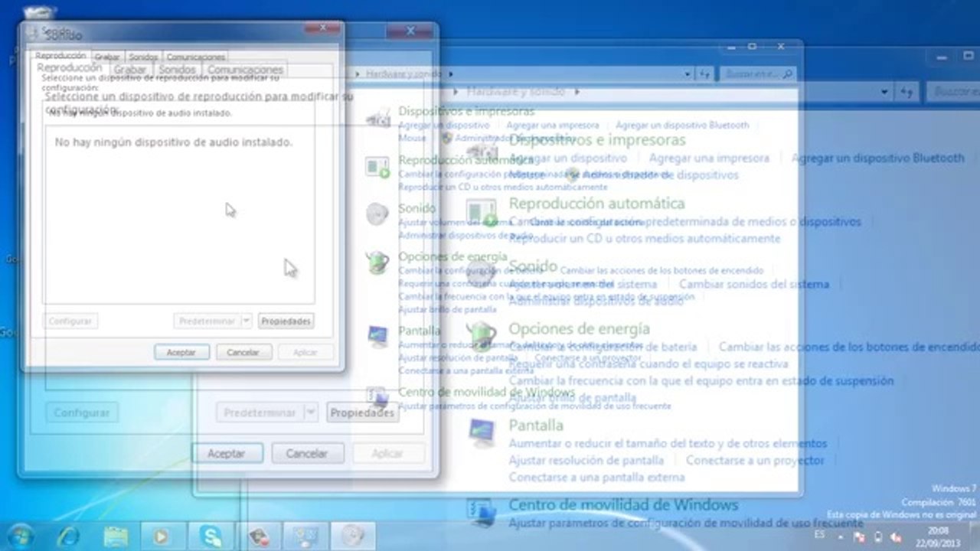This screenshot has height=551, width=980.
Task: Open Cambiar sonidos del sistema link
Action: coord(754,284)
